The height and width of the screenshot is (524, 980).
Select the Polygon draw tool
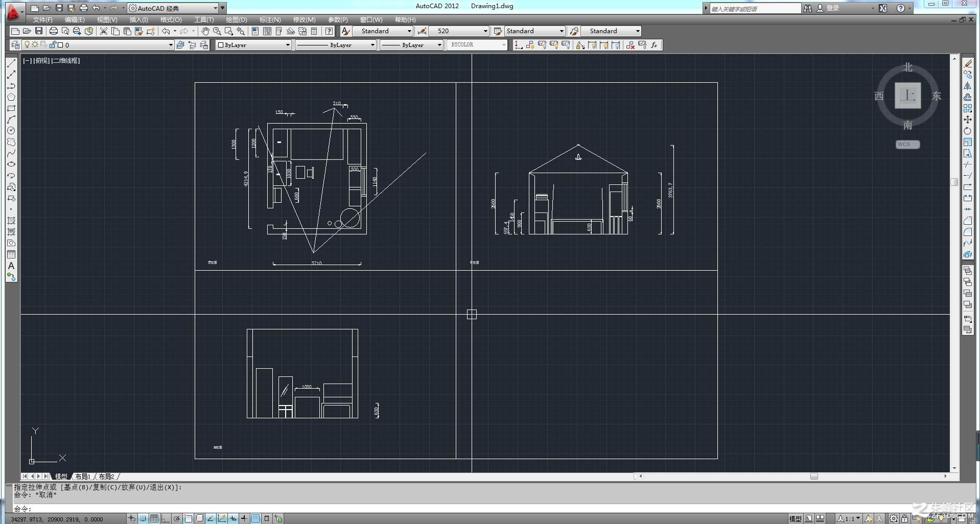tap(11, 97)
